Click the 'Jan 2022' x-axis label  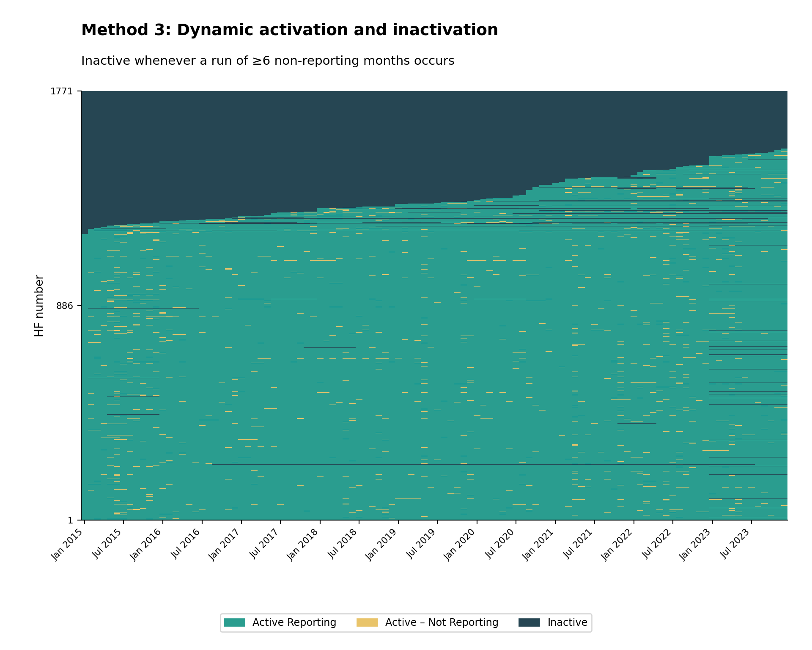coord(618,545)
